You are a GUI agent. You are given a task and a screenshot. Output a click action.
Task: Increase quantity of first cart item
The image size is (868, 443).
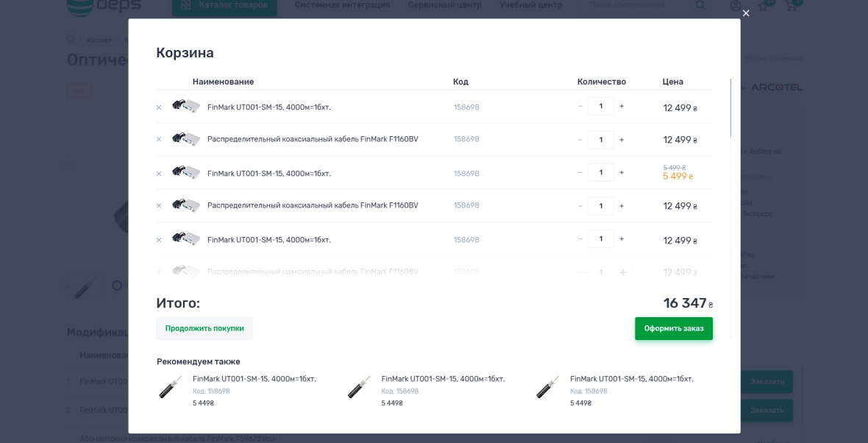(x=622, y=106)
